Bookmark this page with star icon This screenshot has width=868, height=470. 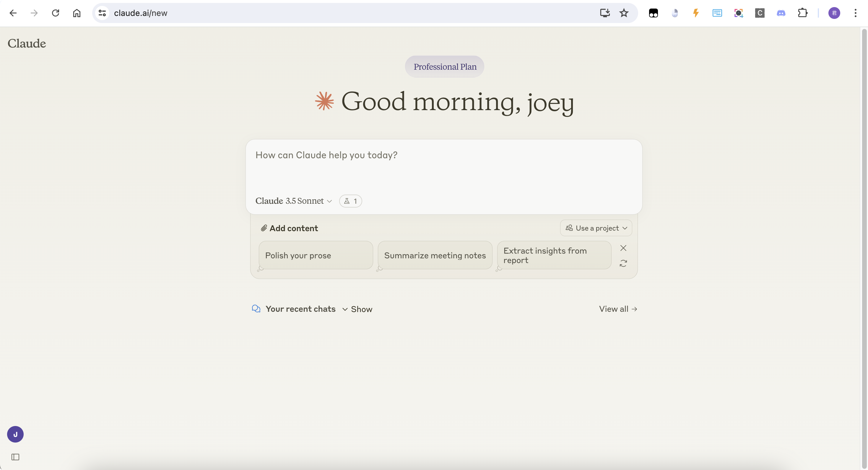click(624, 13)
